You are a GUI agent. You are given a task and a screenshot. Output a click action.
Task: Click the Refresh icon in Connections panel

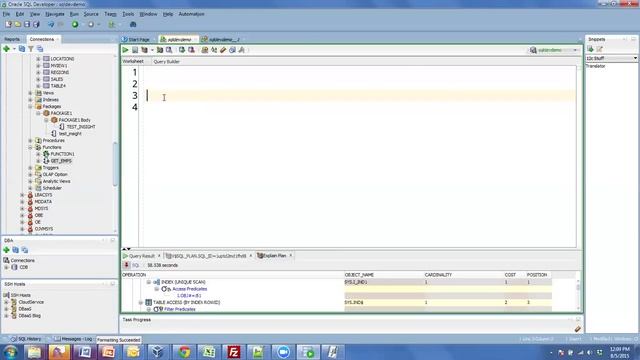(22, 49)
